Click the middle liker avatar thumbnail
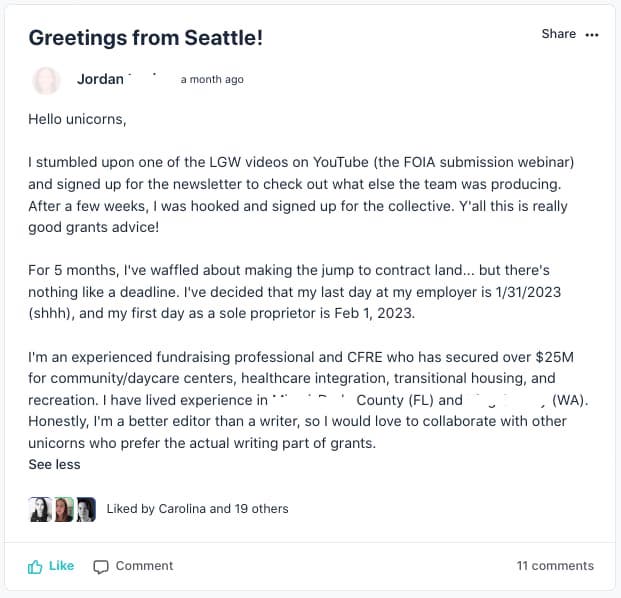 (63, 509)
